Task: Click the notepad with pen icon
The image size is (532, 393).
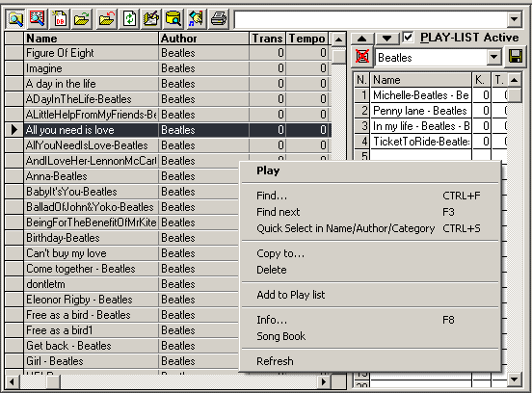Action: (x=151, y=19)
